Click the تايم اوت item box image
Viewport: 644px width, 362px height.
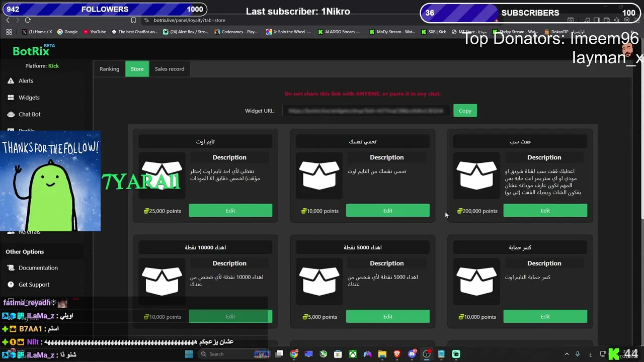[162, 175]
